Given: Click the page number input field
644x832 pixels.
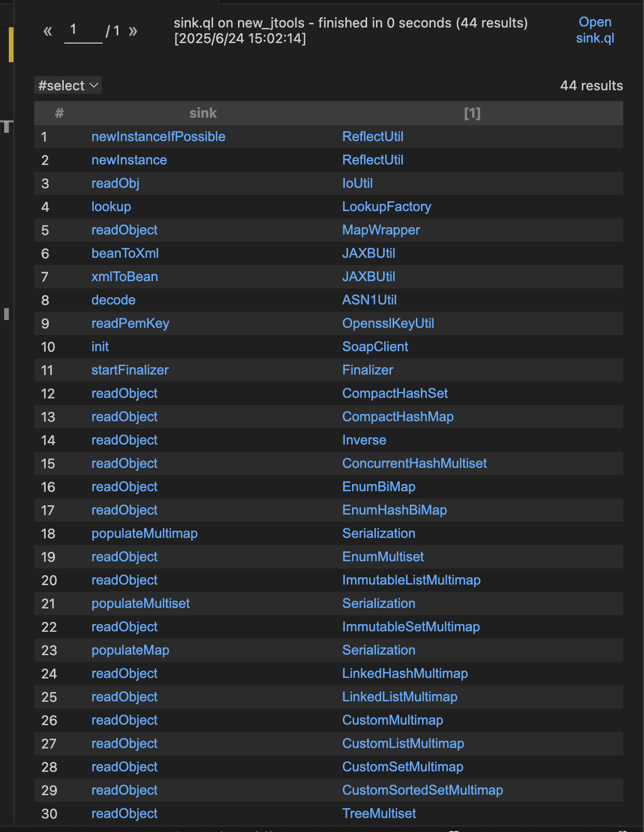Looking at the screenshot, I should click(83, 31).
